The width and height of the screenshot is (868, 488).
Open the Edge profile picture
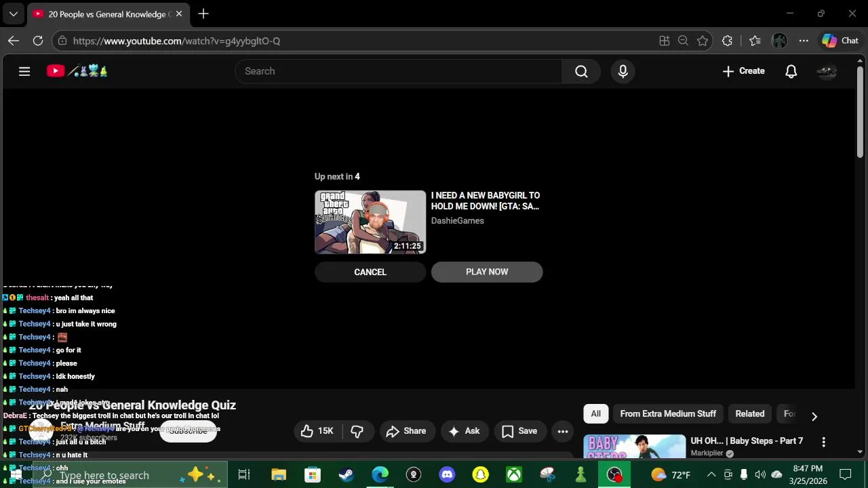point(779,41)
